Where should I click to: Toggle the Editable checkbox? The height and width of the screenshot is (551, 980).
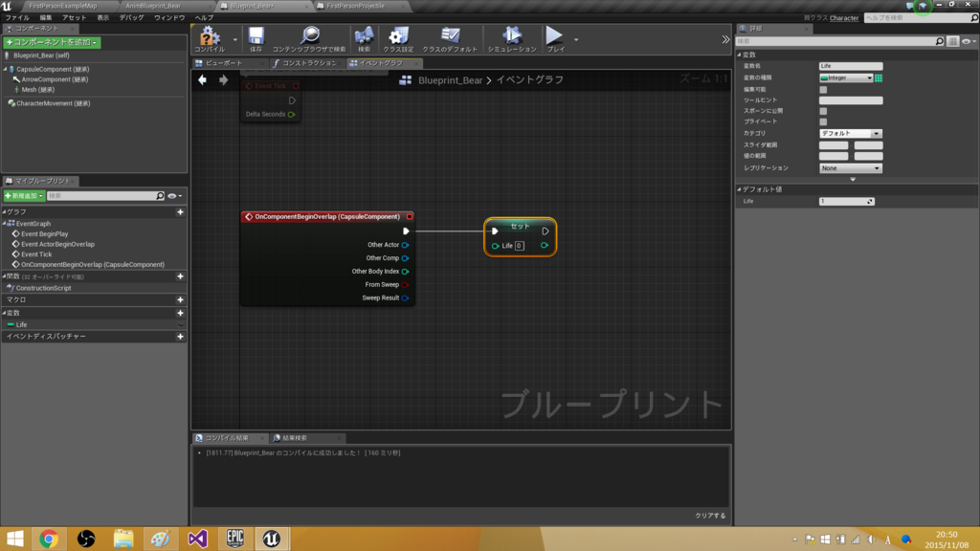823,89
